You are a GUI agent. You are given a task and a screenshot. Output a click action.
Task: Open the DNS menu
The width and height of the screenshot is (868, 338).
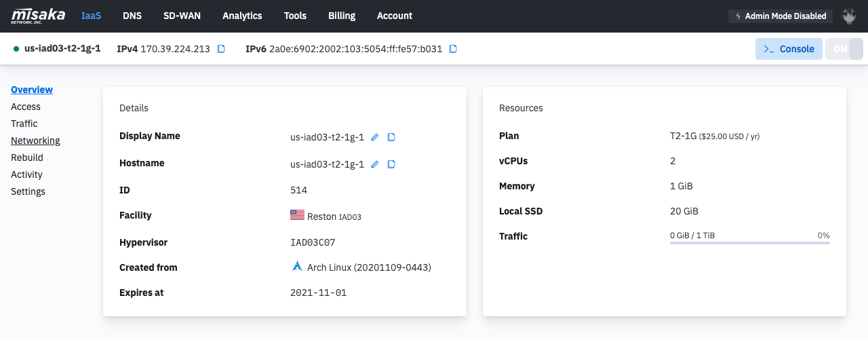(x=132, y=16)
